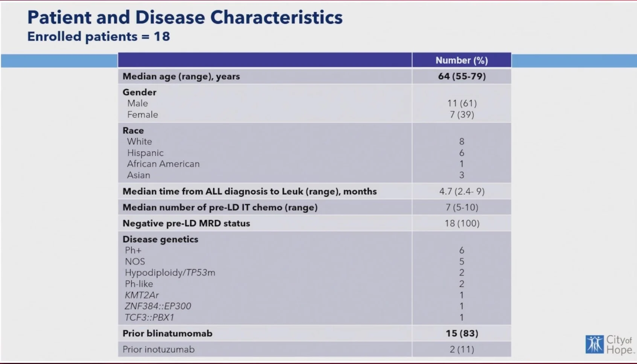Select the "Hypodiploidy/TP53m" genetics entry
The height and width of the screenshot is (364, 637).
[170, 273]
